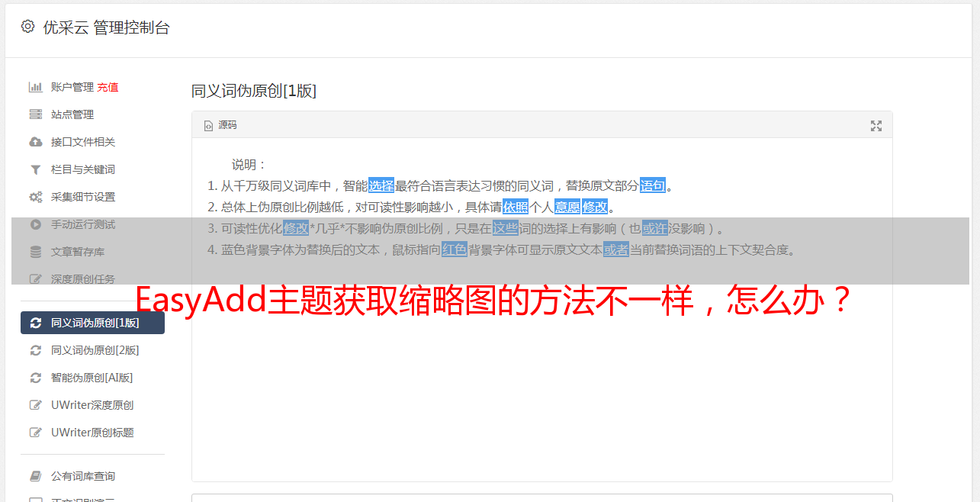Click the fullscreen expand icon in editor toolbar

coord(876,126)
